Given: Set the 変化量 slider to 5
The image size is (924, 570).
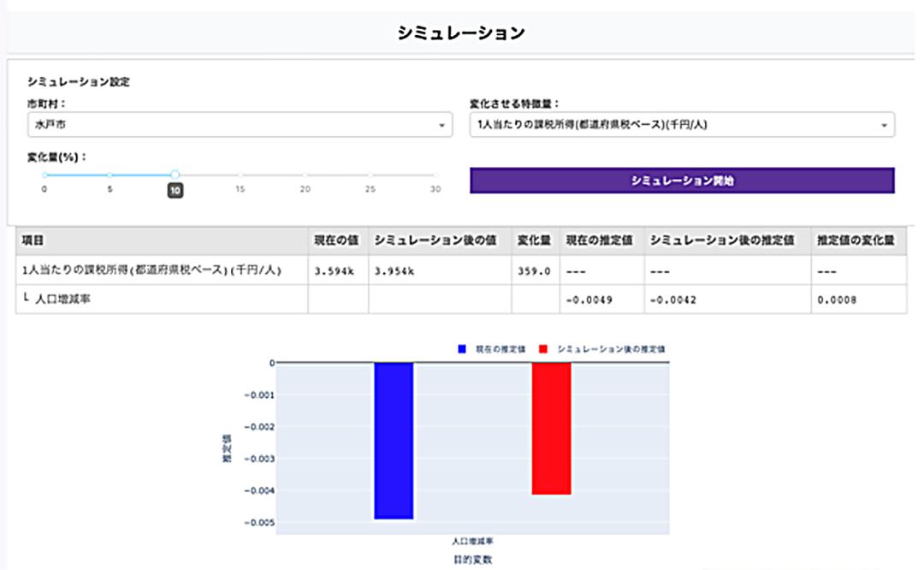Looking at the screenshot, I should 110,175.
